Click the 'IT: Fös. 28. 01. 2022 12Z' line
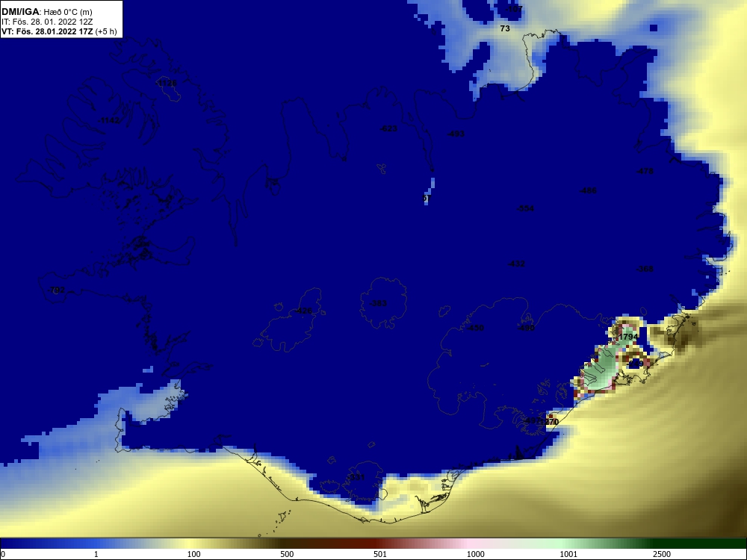The width and height of the screenshot is (747, 560). [x=47, y=22]
